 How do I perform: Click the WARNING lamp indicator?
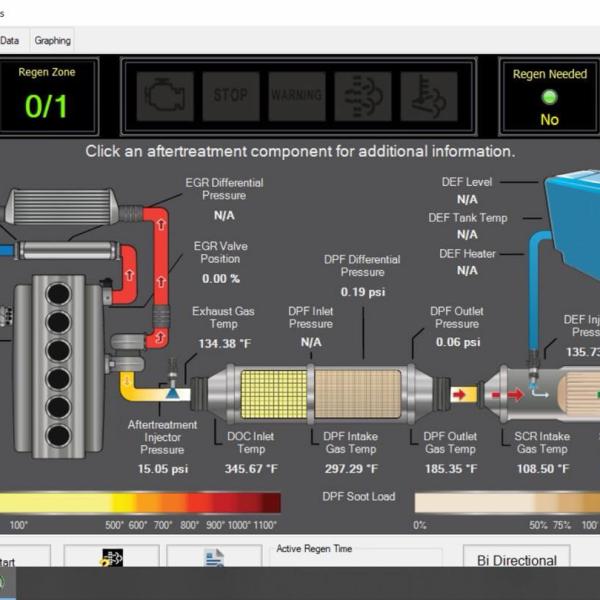(297, 96)
